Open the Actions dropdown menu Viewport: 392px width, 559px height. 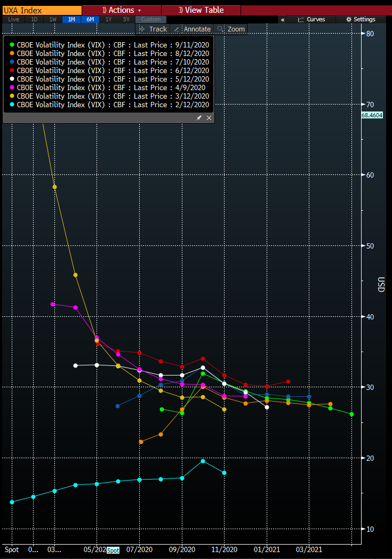pyautogui.click(x=122, y=10)
